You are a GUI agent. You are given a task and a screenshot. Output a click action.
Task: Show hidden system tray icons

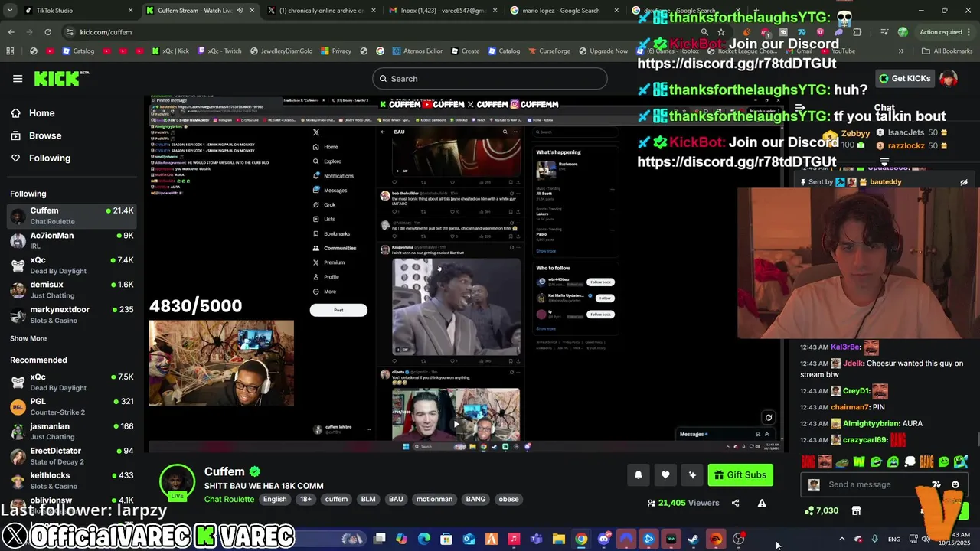tap(841, 539)
